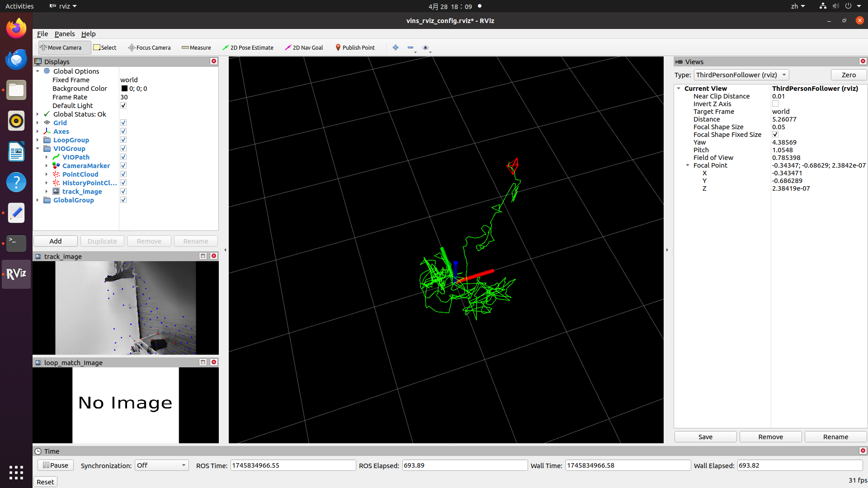The image size is (868, 488).
Task: Open the Panels menu
Action: [65, 34]
